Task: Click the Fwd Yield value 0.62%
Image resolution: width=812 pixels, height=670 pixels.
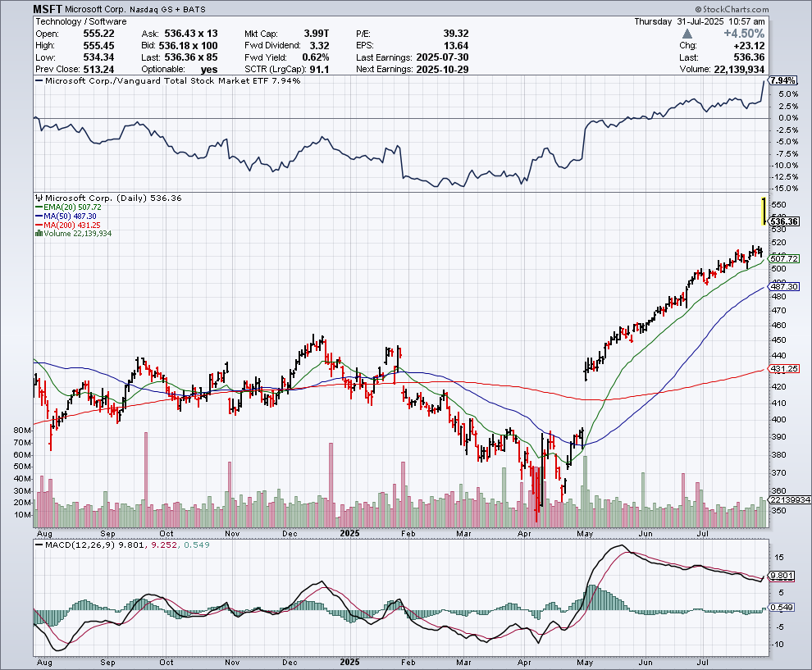Action: [316, 57]
